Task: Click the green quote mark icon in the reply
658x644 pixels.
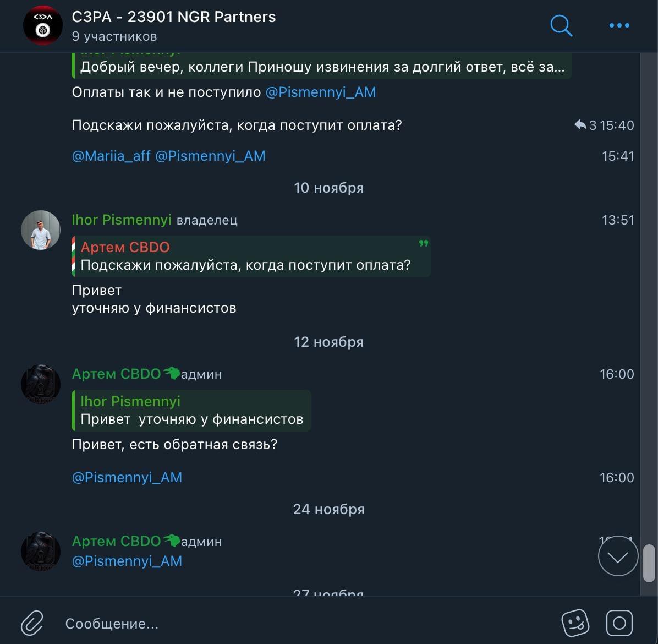Action: [423, 243]
